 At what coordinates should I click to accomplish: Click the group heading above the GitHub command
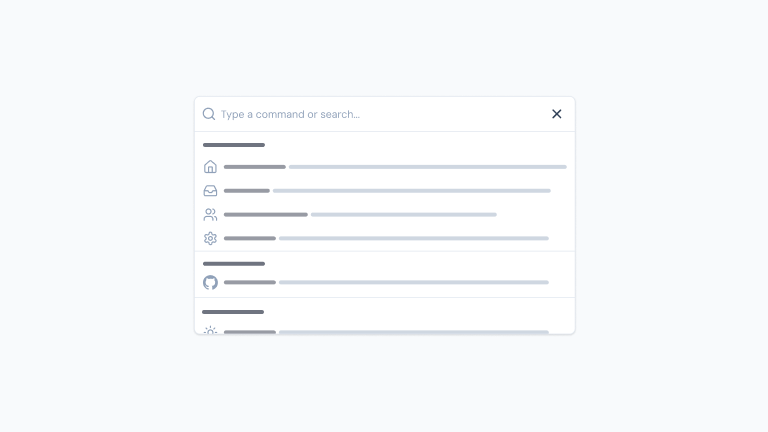234,264
